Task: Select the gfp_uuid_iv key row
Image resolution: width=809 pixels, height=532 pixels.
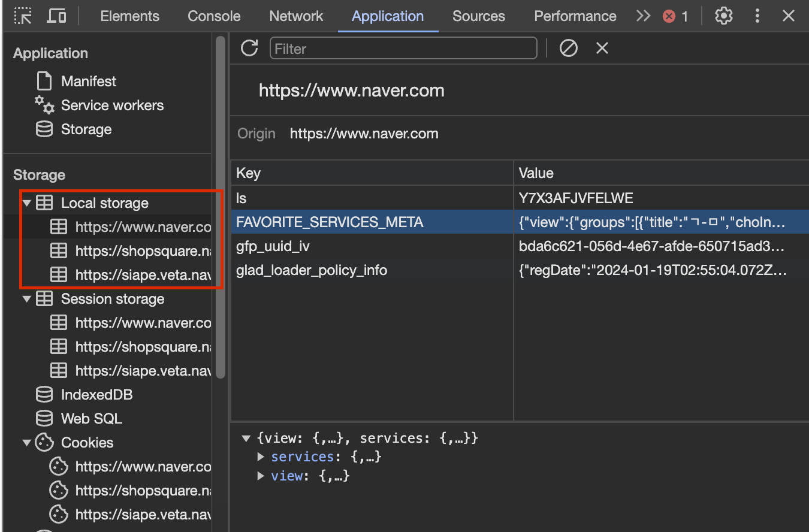Action: (372, 246)
